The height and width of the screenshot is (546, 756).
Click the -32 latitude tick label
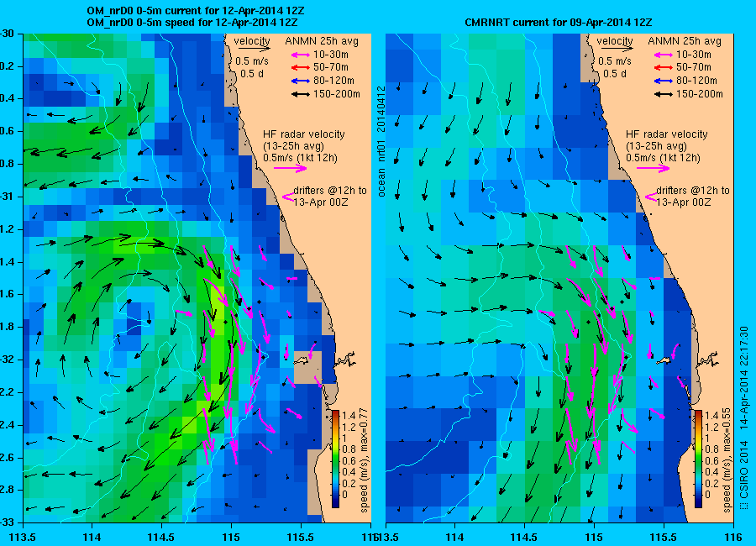[7, 360]
